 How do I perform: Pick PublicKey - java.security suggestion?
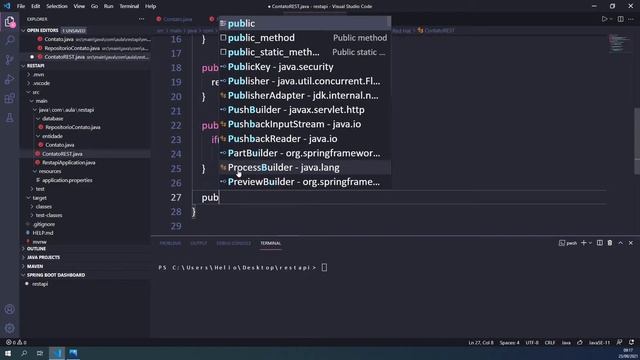coord(304,67)
